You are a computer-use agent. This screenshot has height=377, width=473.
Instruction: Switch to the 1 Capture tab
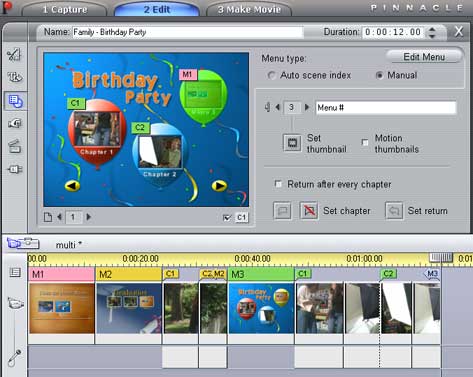coord(65,9)
